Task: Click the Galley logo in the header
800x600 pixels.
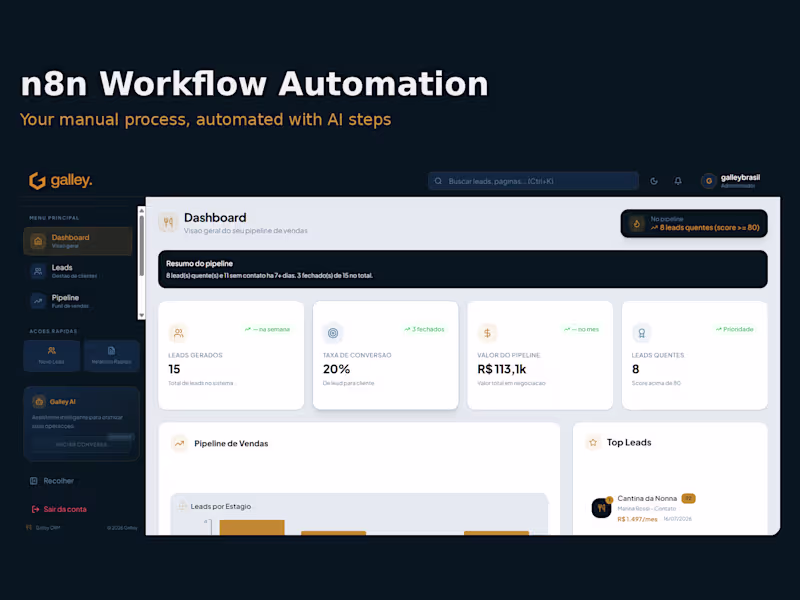Action: 60,181
